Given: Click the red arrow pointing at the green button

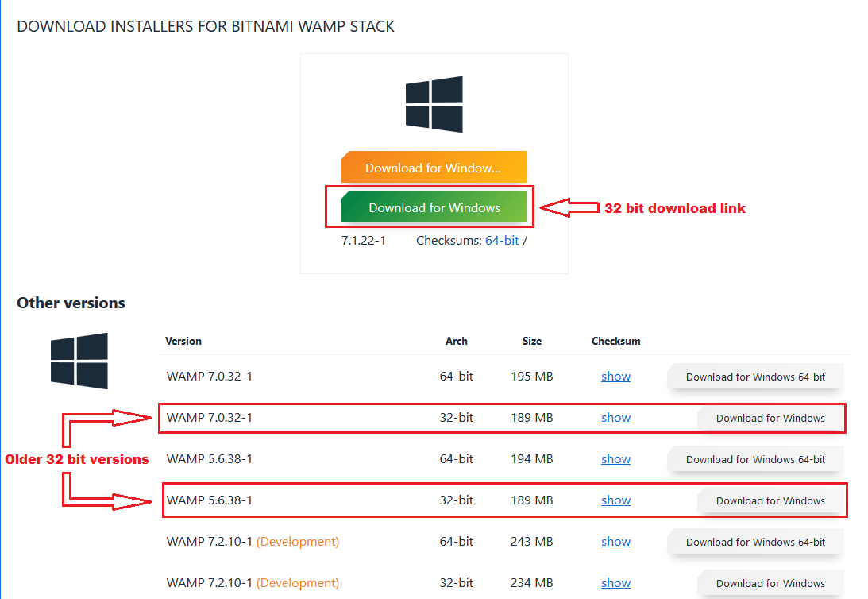Looking at the screenshot, I should click(569, 208).
